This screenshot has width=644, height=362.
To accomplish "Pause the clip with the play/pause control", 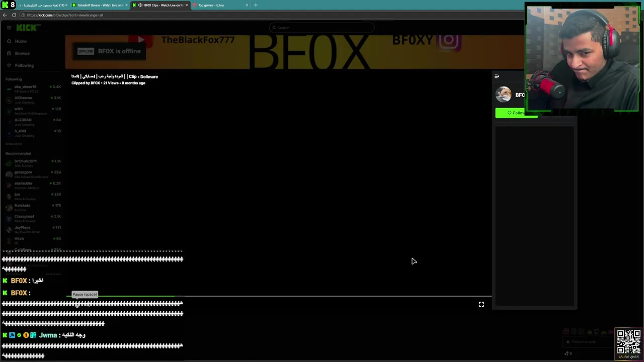I will [77, 304].
